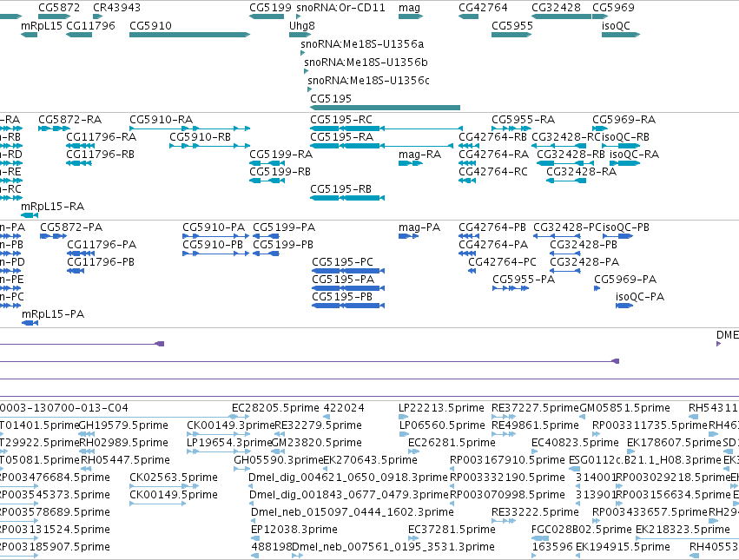The image size is (739, 560).
Task: Select the CG11796-PA protein label
Action: (x=102, y=245)
